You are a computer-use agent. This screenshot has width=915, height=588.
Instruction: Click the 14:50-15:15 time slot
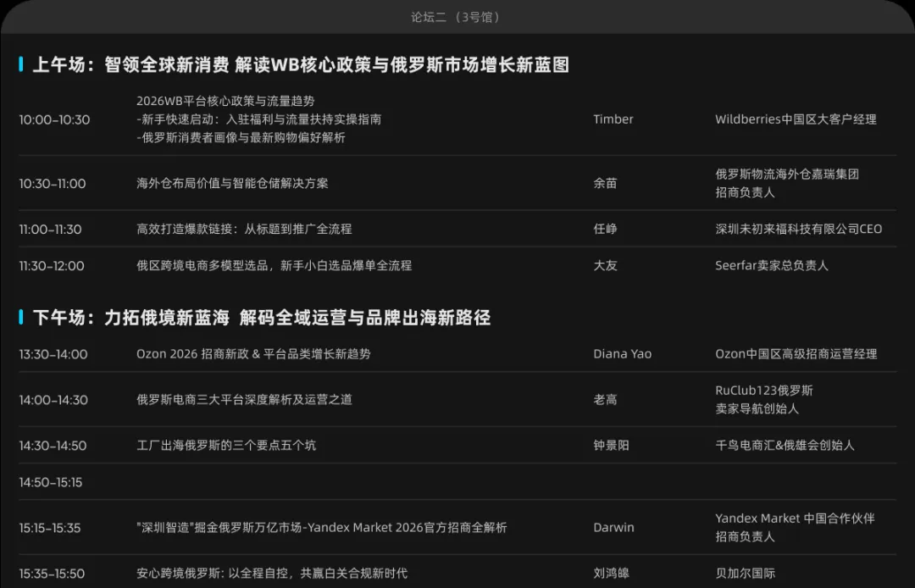click(50, 482)
